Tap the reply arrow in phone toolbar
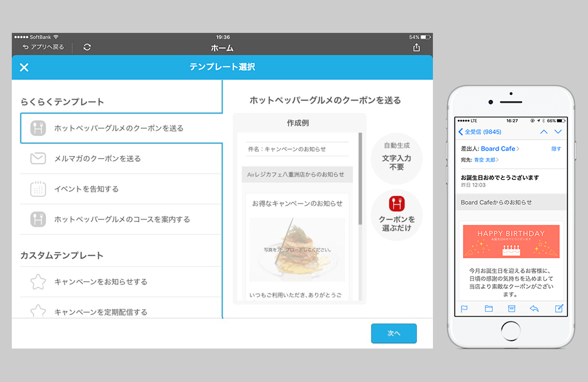The height and width of the screenshot is (382, 588). (x=535, y=309)
